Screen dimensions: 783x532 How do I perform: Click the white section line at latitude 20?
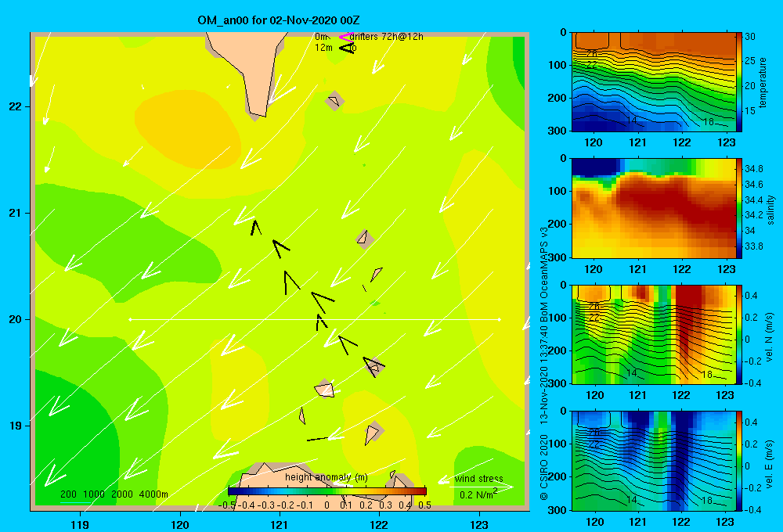pos(315,319)
